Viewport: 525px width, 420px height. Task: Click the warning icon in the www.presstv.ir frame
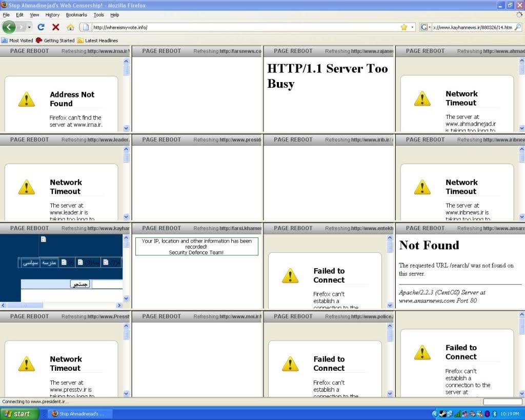click(x=27, y=364)
